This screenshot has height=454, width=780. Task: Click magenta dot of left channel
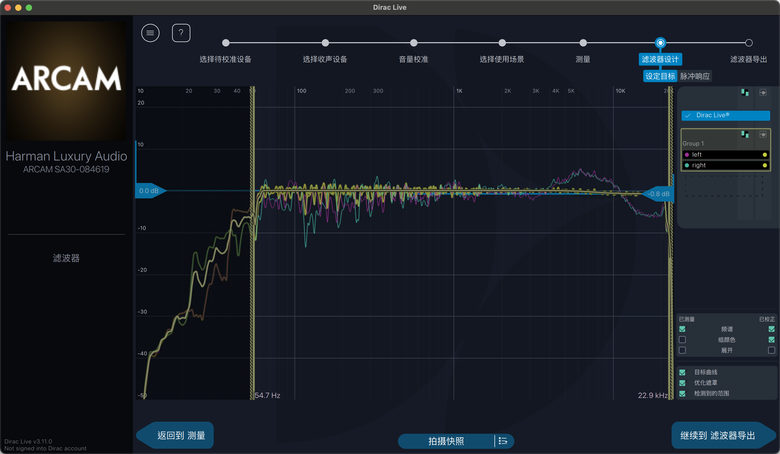click(687, 155)
